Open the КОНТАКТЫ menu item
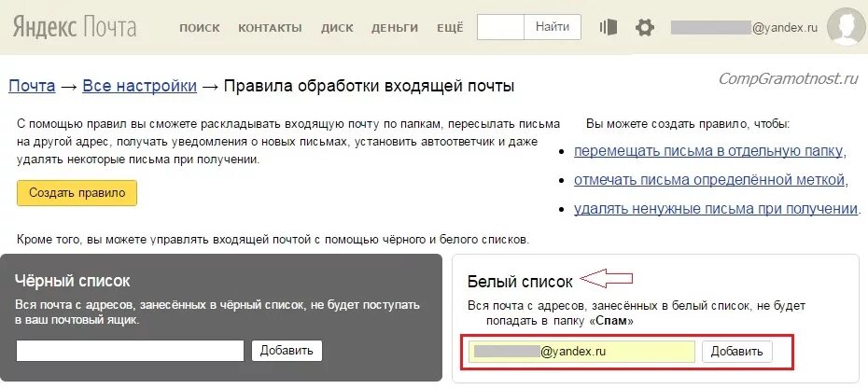868x389 pixels. (270, 28)
